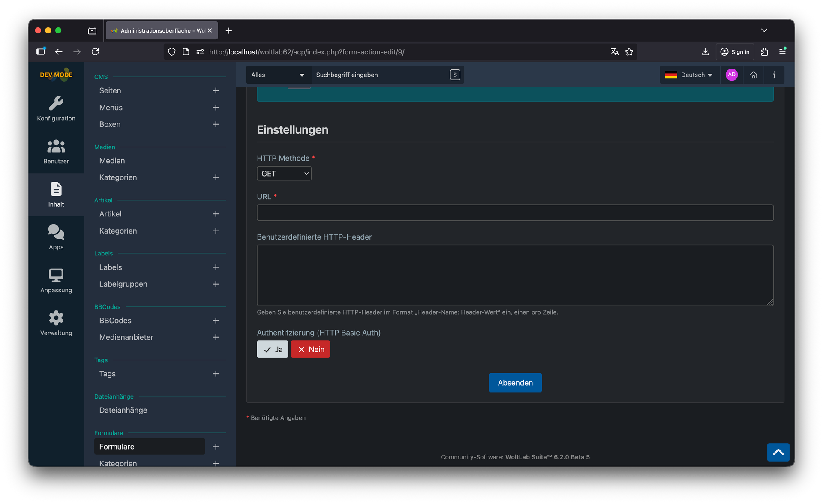Open Dateianhänge in the sidebar
823x504 pixels.
[x=123, y=410]
